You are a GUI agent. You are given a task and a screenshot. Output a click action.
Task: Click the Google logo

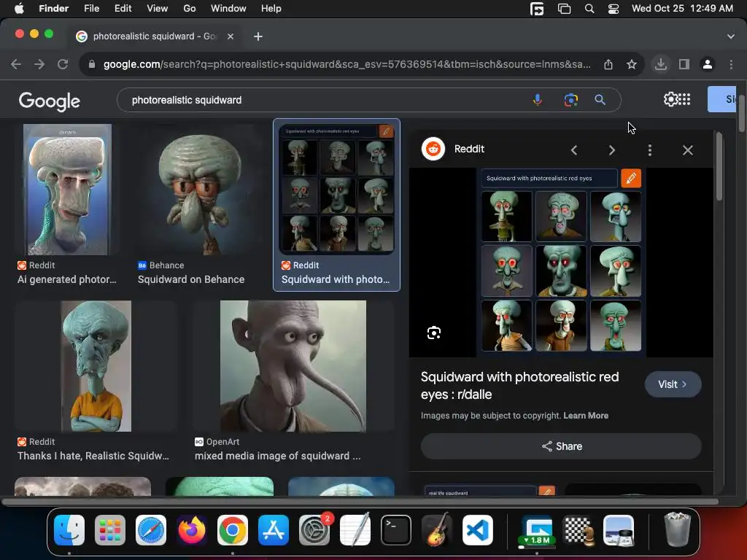(50, 101)
